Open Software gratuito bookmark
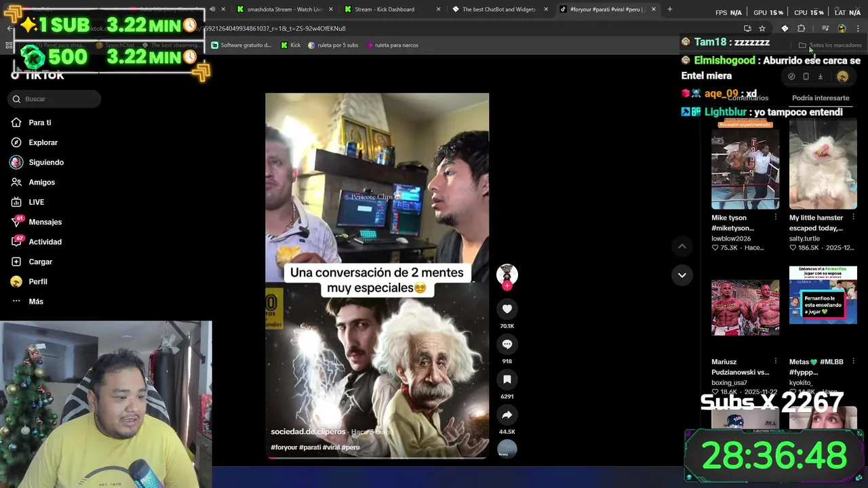Image resolution: width=868 pixels, height=488 pixels. (x=241, y=45)
